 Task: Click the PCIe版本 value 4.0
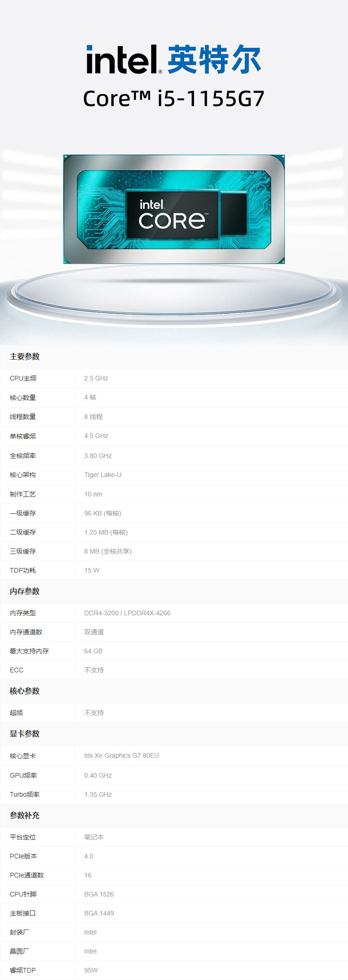pos(89,856)
